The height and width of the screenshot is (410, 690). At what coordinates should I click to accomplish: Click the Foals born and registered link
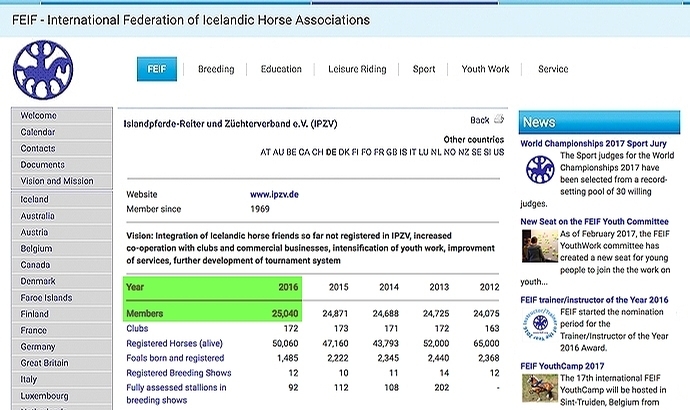pos(175,358)
